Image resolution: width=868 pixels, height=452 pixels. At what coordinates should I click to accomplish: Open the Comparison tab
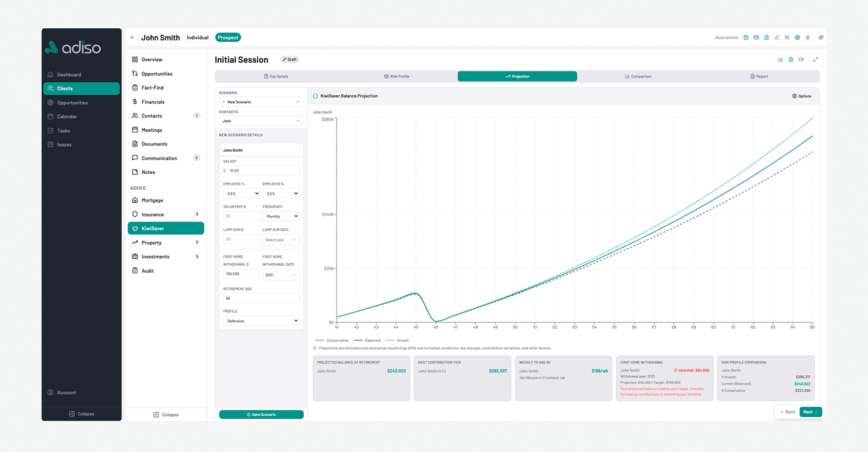click(638, 76)
